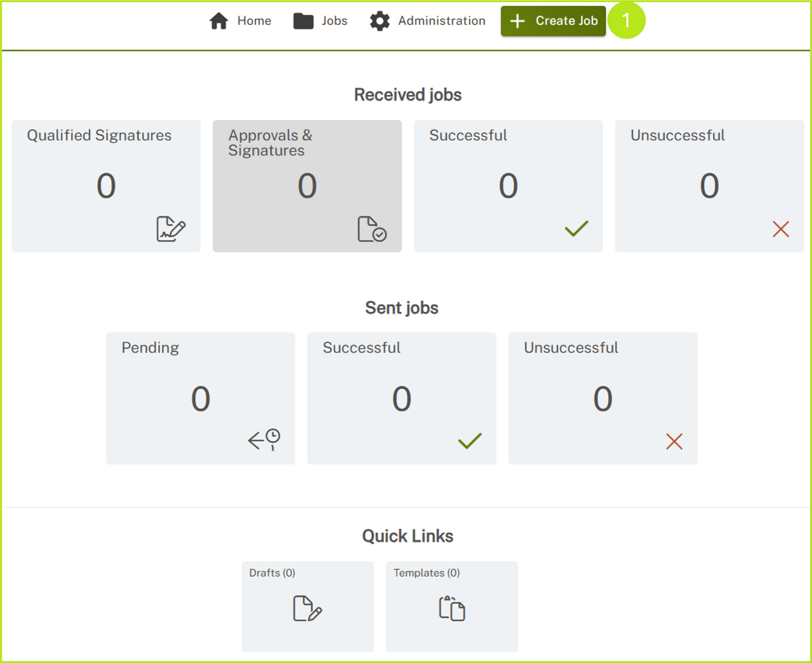Click the Pending clock-arrow icon

point(264,440)
